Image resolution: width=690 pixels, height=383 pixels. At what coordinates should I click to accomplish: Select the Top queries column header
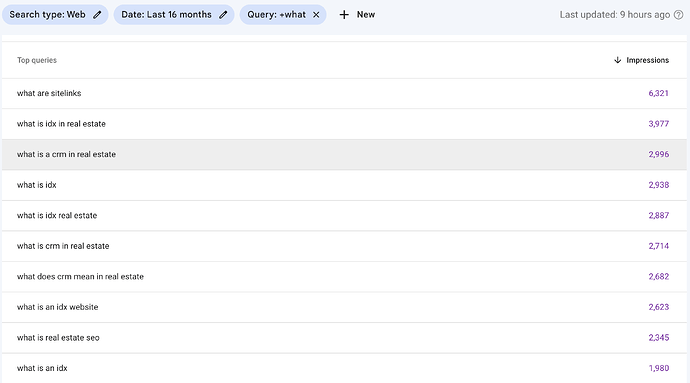click(x=37, y=60)
